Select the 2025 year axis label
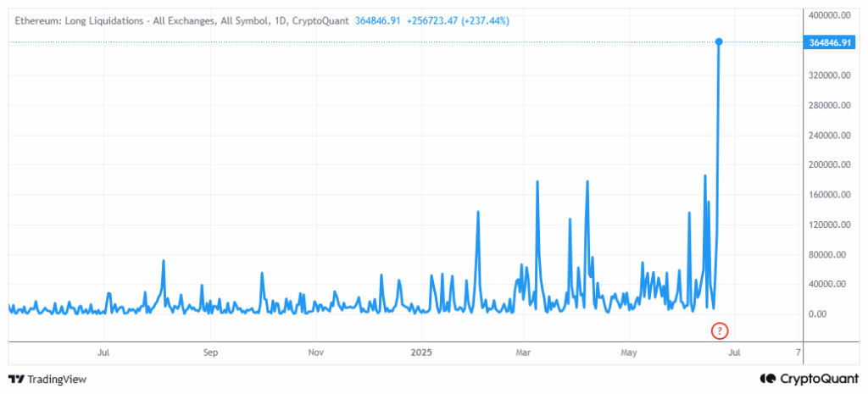868x394 pixels. coord(421,352)
